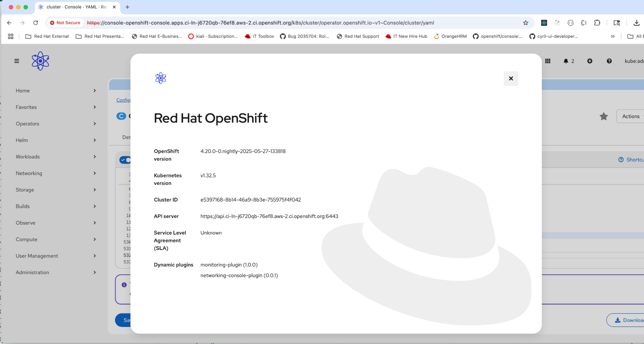
Task: Select User Management in sidebar
Action: point(55,256)
